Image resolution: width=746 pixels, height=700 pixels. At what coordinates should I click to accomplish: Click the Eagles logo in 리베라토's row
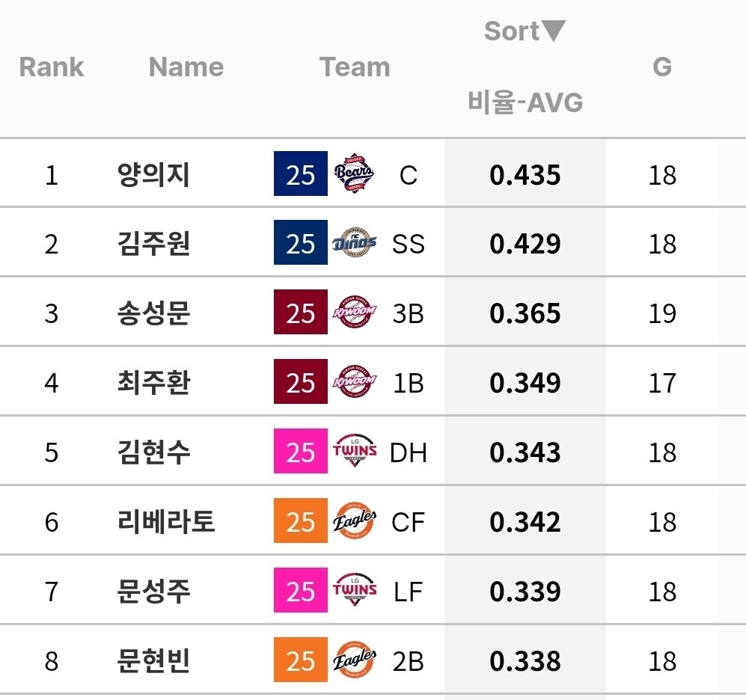point(354,522)
